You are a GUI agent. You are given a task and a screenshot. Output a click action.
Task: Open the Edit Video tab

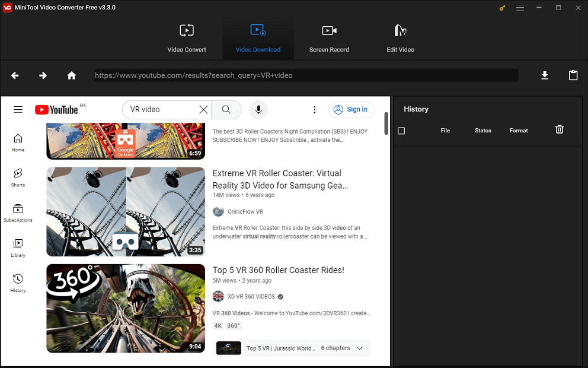click(400, 39)
